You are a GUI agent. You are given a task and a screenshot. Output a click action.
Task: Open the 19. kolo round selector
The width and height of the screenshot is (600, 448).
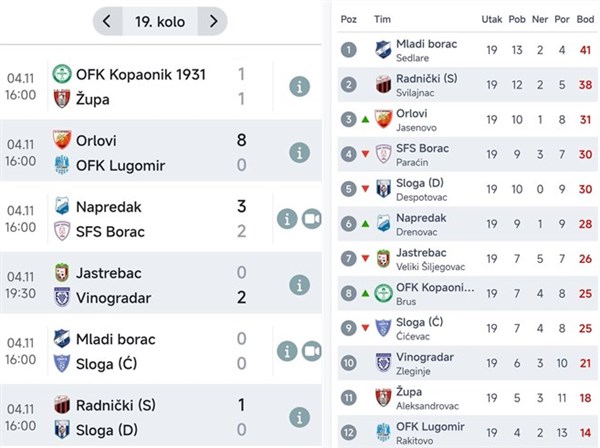click(159, 21)
